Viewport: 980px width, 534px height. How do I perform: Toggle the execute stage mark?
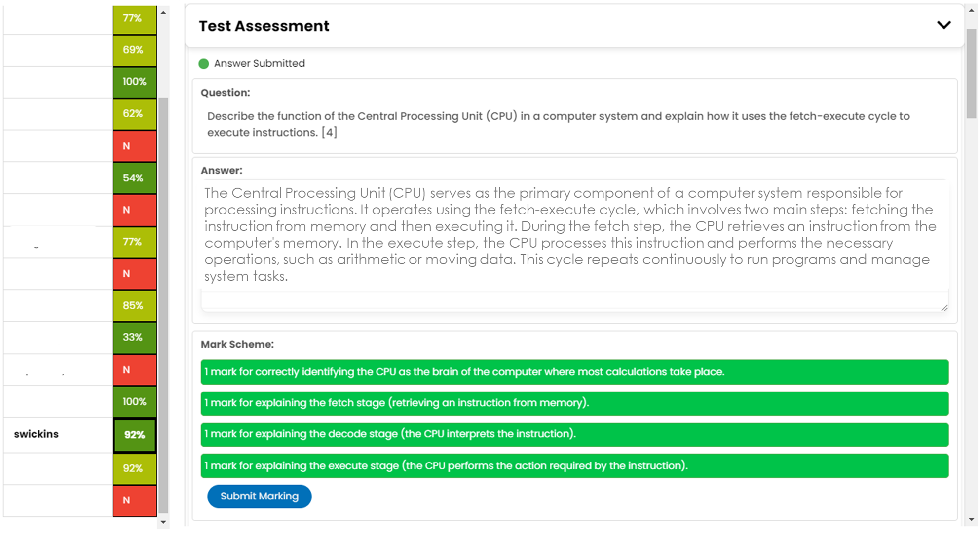click(574, 466)
